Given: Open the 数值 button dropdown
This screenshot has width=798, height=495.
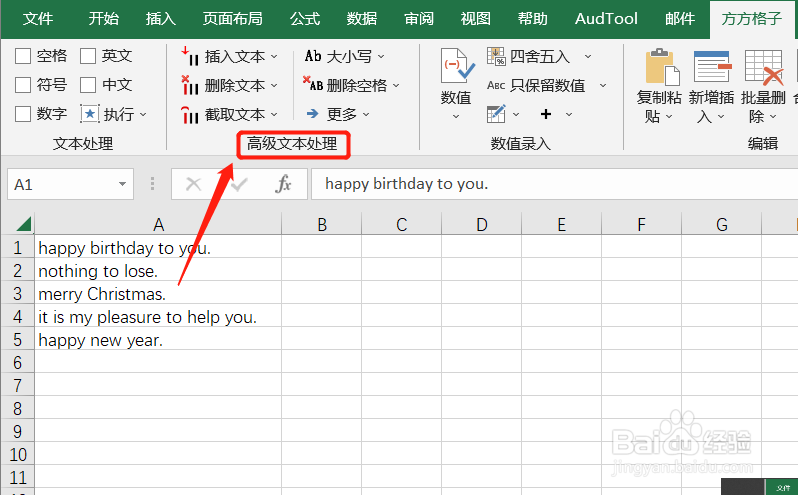Looking at the screenshot, I should (456, 117).
